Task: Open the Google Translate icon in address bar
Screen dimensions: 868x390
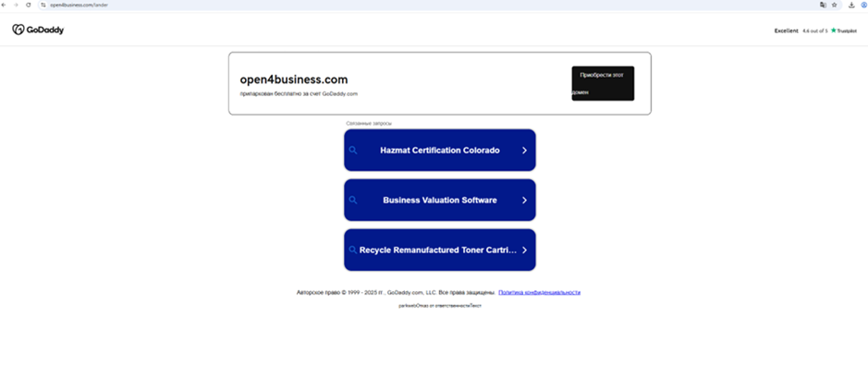Action: point(823,5)
